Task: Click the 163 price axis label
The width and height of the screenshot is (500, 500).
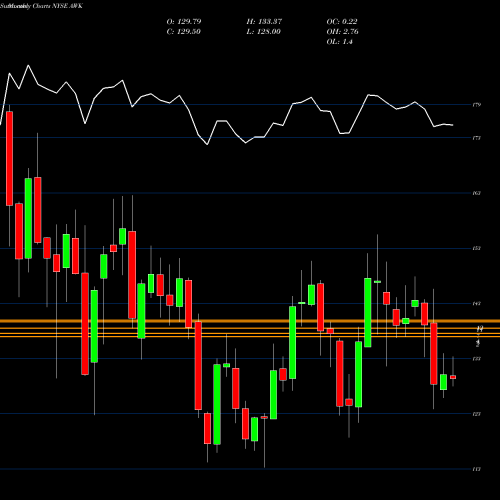Action: (x=477, y=193)
